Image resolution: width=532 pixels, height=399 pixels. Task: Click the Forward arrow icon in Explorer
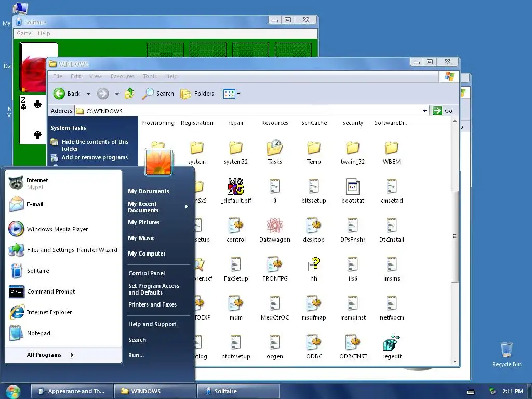(103, 94)
